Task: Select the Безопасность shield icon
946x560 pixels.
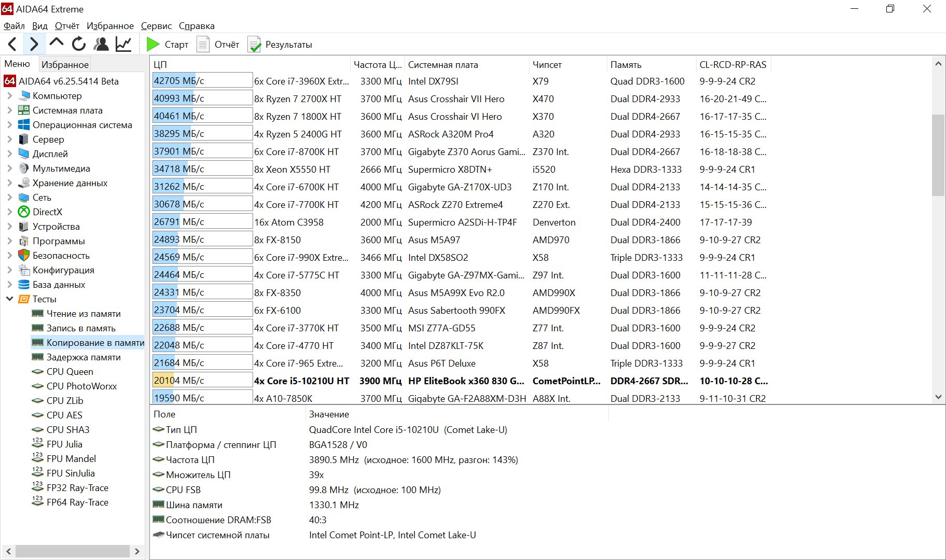Action: [24, 256]
